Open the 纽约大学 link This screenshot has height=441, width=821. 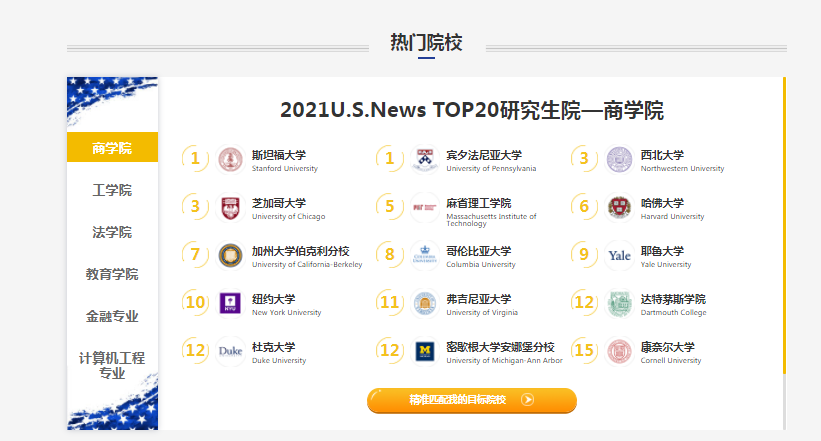click(x=273, y=299)
